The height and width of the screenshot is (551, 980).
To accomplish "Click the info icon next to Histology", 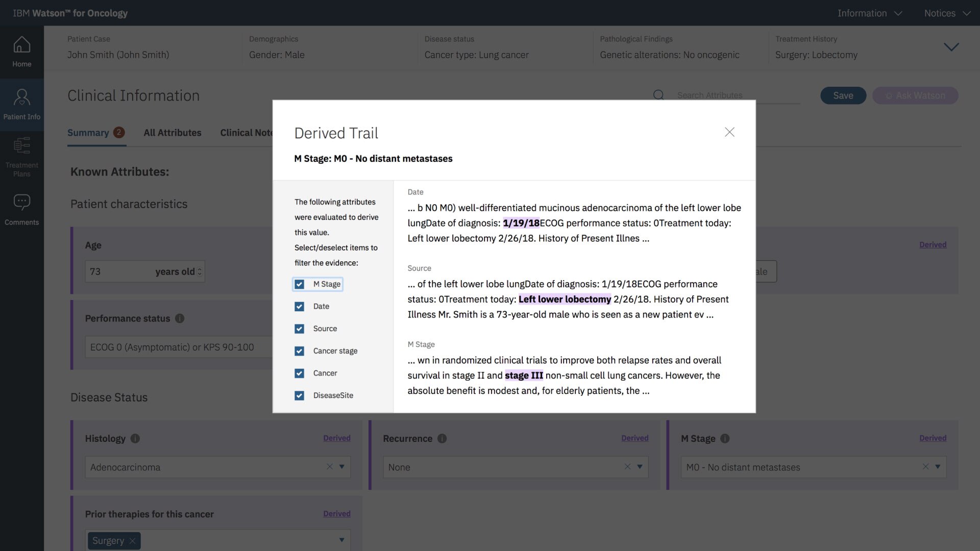I will pos(135,438).
